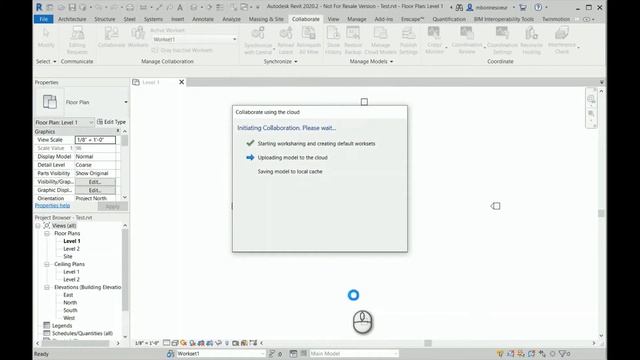Open the Architecture ribbon tab
Image resolution: width=640 pixels, height=360 pixels.
pos(72,19)
